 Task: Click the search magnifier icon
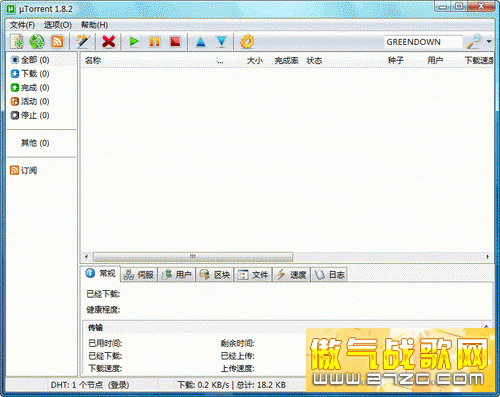pos(473,42)
